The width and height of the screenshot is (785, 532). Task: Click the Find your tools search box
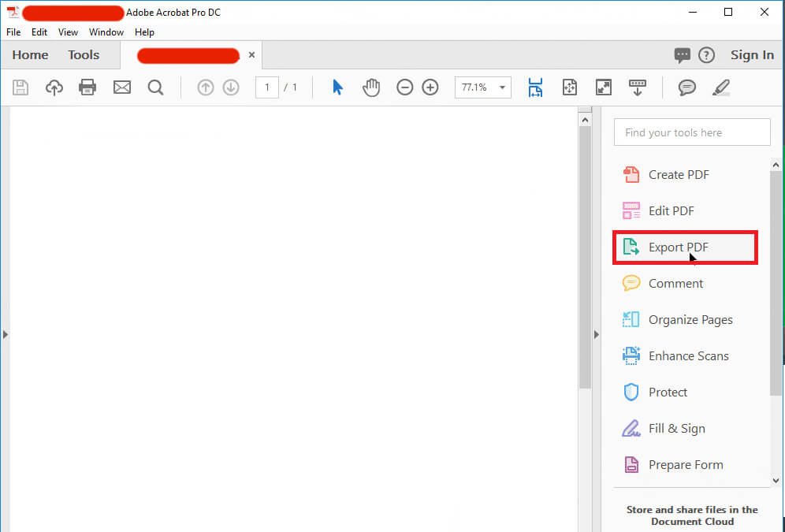692,132
